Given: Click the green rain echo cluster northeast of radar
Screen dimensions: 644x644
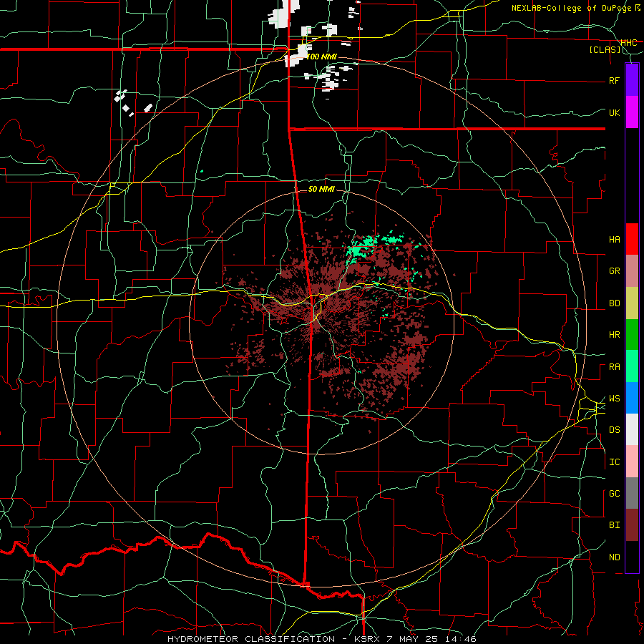Looking at the screenshot, I should pos(361,248).
